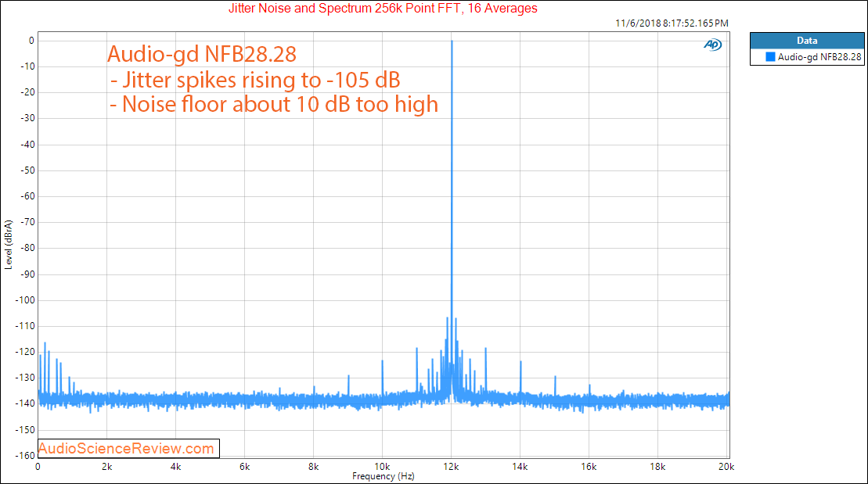Click the AP logo in the chart corner
Screen dimensions: 868x484
click(x=713, y=45)
